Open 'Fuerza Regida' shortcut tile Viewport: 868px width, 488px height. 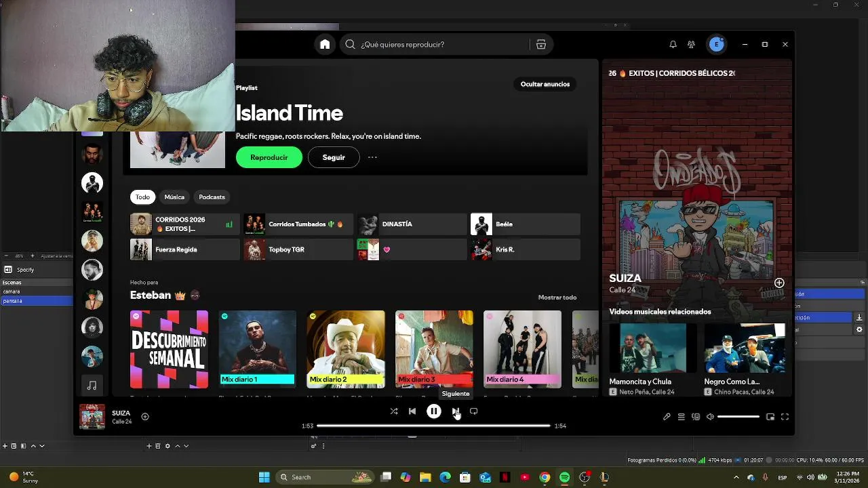click(184, 249)
